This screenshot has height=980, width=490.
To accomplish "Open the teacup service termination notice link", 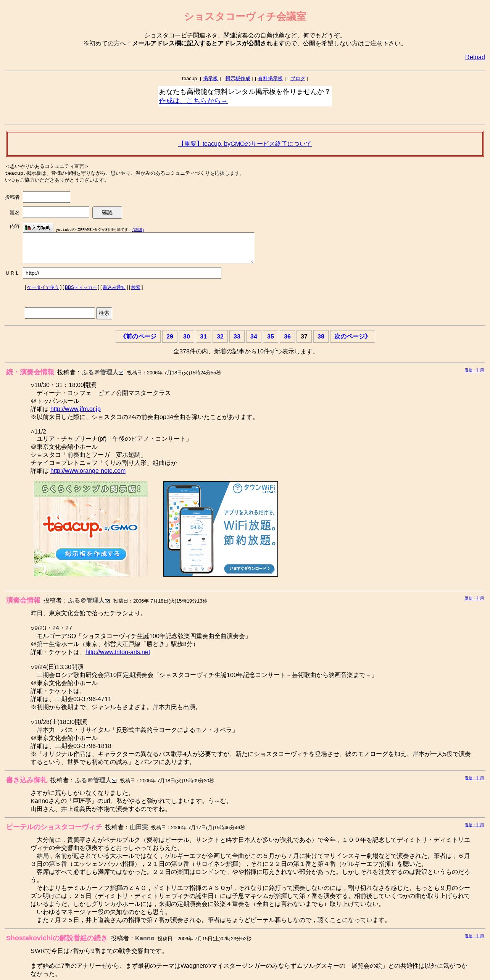I will point(245,143).
